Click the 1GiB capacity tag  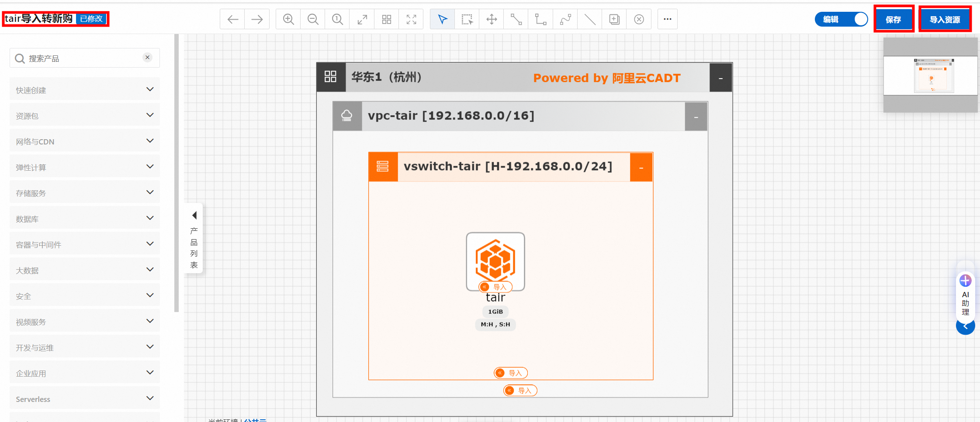click(x=495, y=312)
